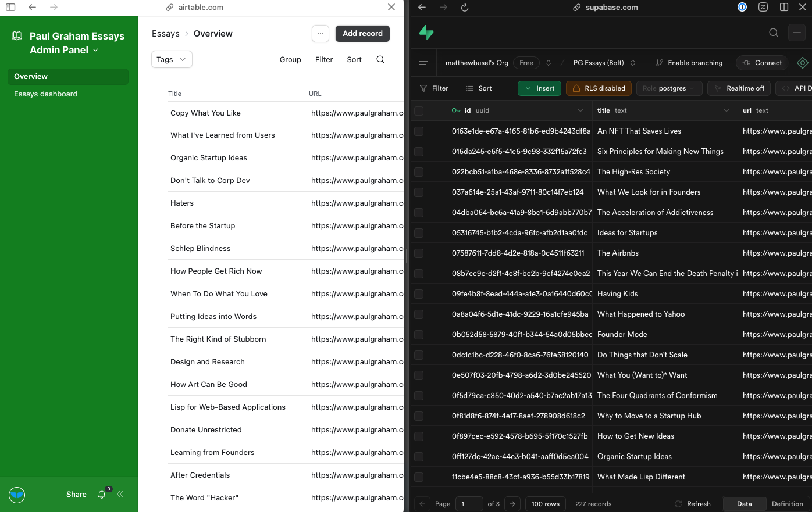Click the RLS disabled button
The image size is (812, 512).
coord(599,88)
